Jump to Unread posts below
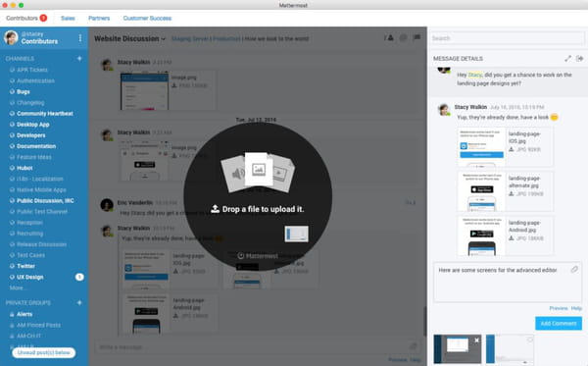Screen dimensions: 588x366 point(43,352)
